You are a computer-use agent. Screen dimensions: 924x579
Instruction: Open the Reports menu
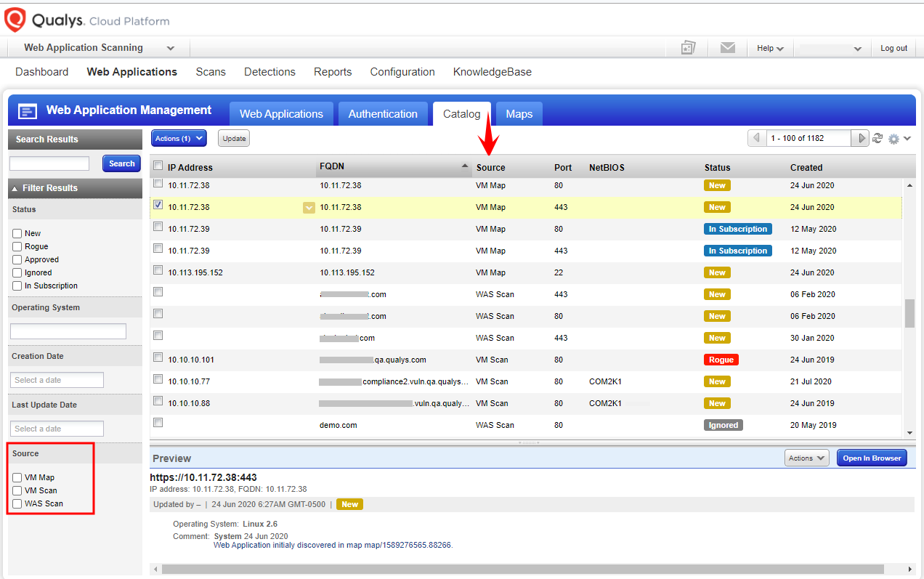point(333,72)
